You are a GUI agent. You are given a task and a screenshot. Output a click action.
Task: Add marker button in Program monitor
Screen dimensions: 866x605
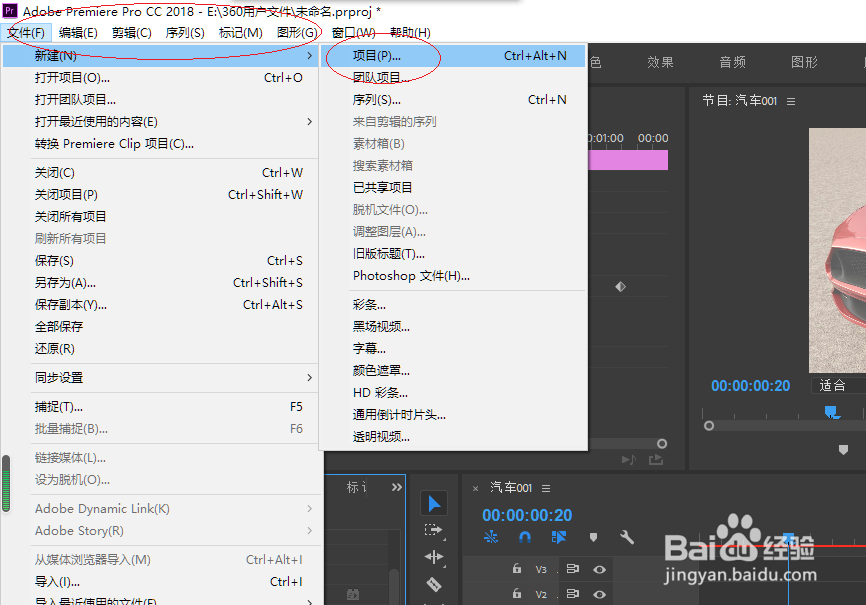pyautogui.click(x=843, y=450)
